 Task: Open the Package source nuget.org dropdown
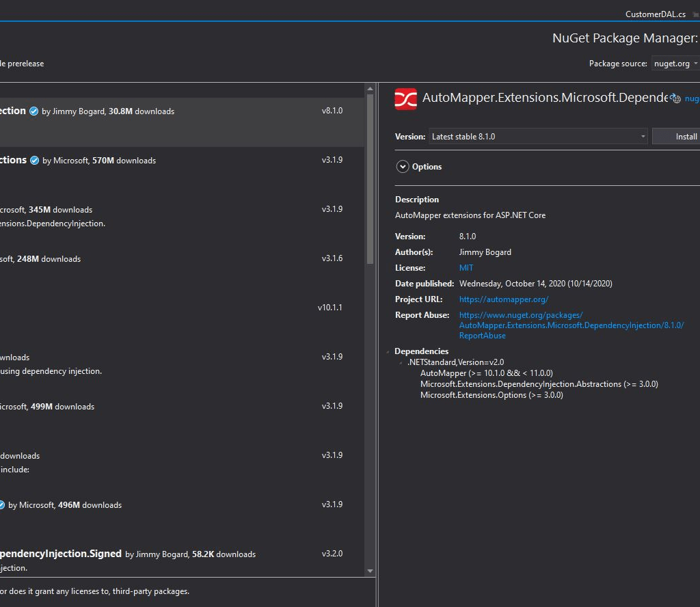coord(675,64)
